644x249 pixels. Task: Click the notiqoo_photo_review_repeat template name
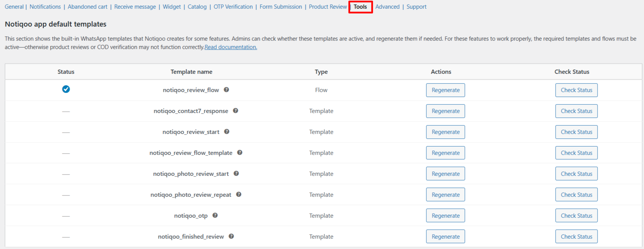coord(191,195)
